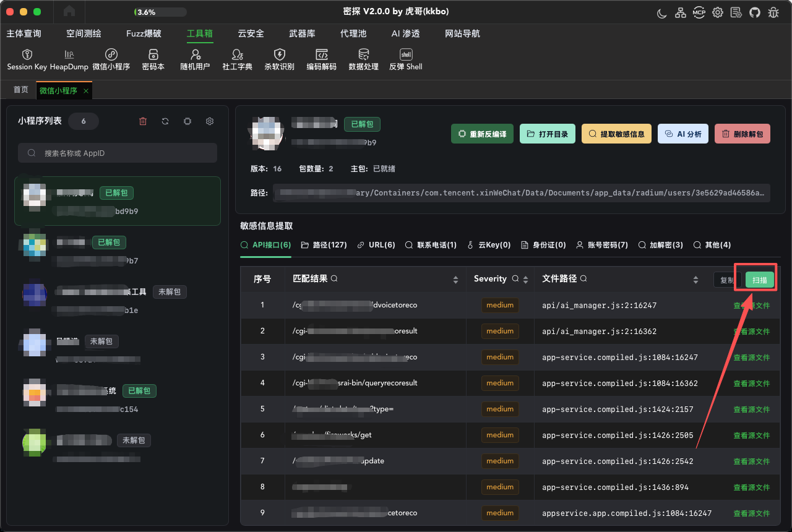The width and height of the screenshot is (792, 532).
Task: Click the 提取敏感信息 button
Action: tap(616, 134)
